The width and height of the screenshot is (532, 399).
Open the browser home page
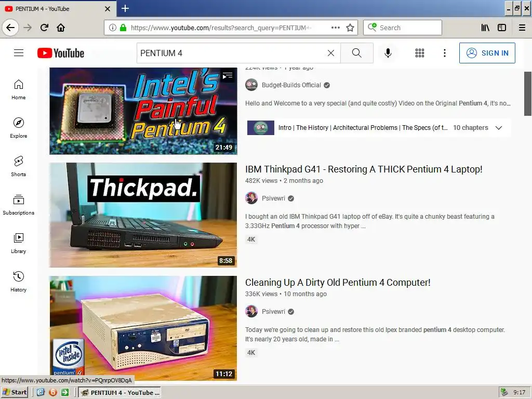[x=61, y=28]
